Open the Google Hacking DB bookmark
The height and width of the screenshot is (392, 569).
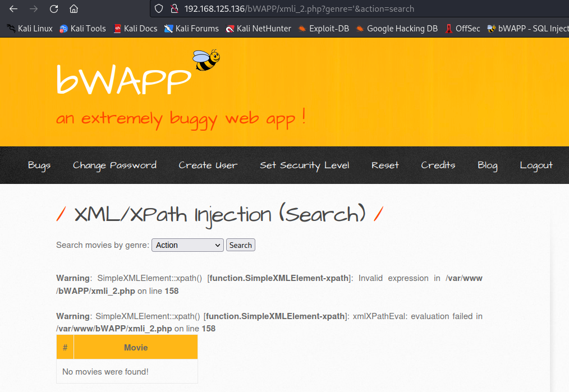pyautogui.click(x=397, y=29)
